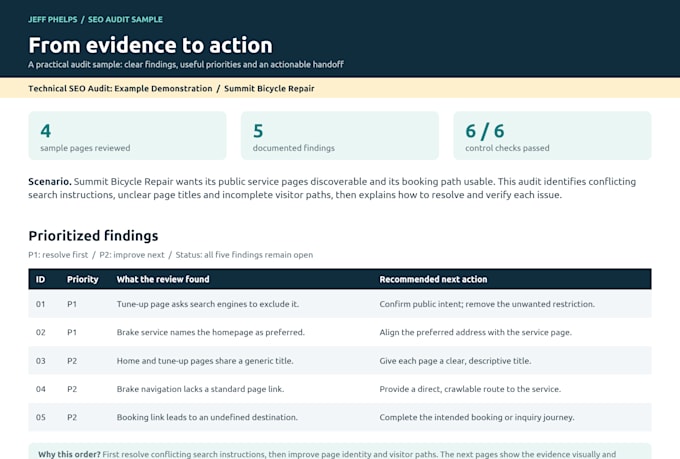The height and width of the screenshot is (459, 680).
Task: Click 'Technical SEO Audit: Example Demonstration' text
Action: pos(120,89)
